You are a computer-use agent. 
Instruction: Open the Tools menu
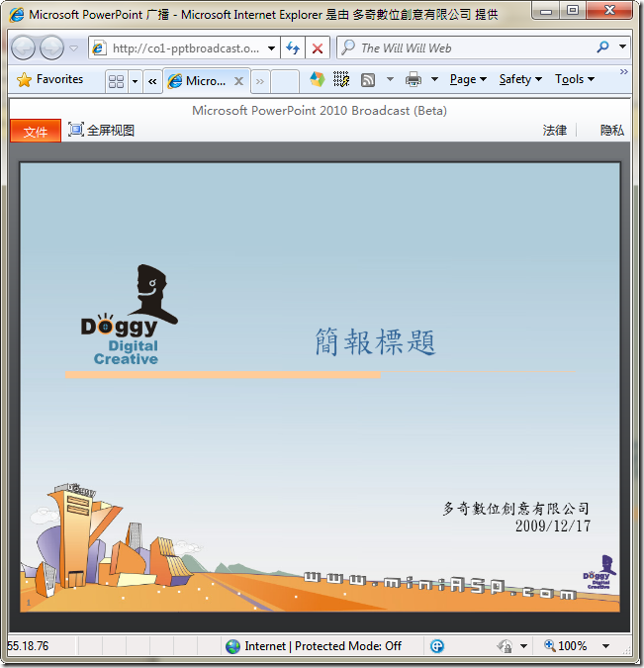(x=575, y=79)
